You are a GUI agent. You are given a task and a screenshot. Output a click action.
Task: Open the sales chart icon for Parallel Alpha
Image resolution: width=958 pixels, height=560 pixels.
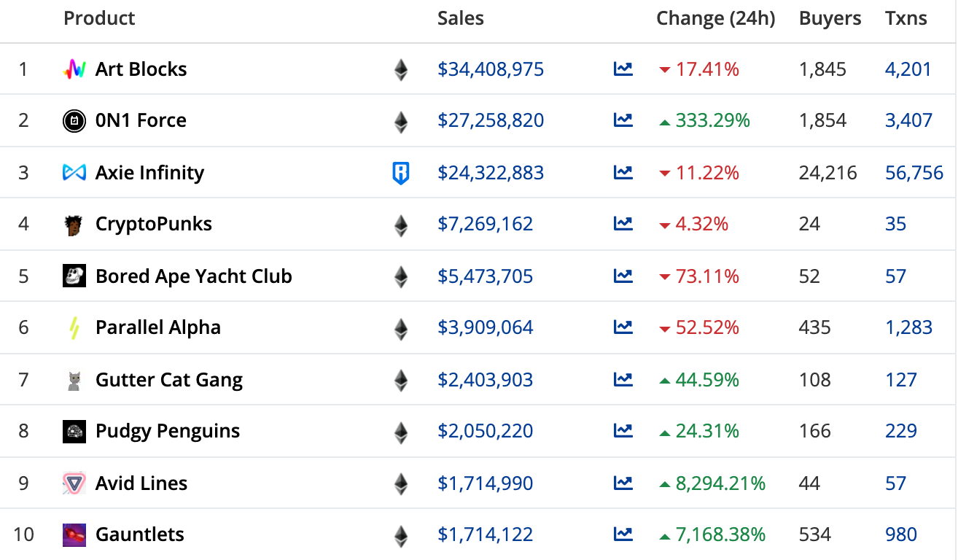click(x=623, y=327)
